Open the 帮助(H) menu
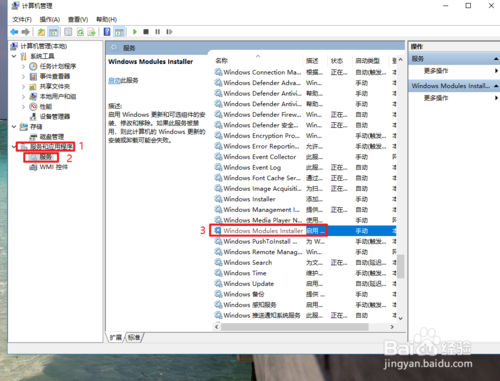The image size is (500, 381). 107,19
